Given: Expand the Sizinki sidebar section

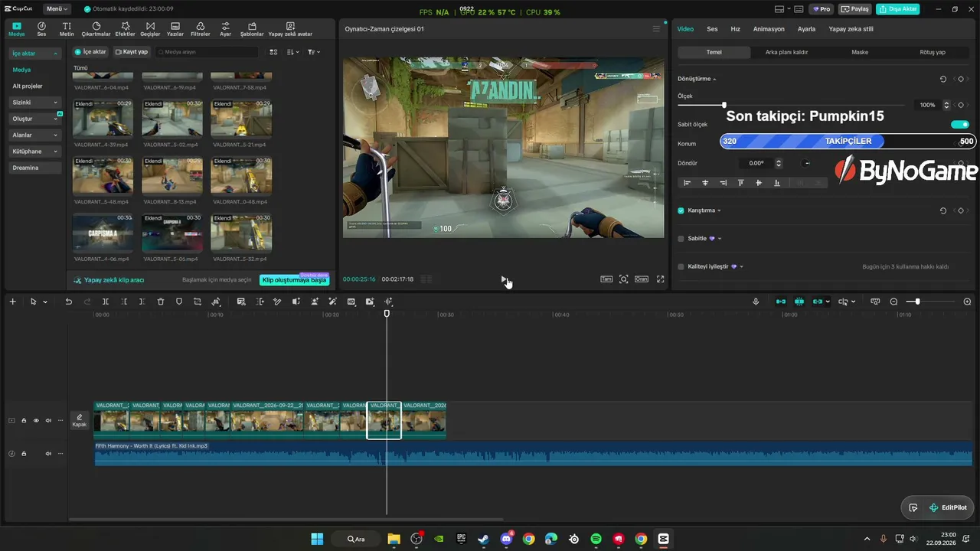Looking at the screenshot, I should click(x=35, y=103).
